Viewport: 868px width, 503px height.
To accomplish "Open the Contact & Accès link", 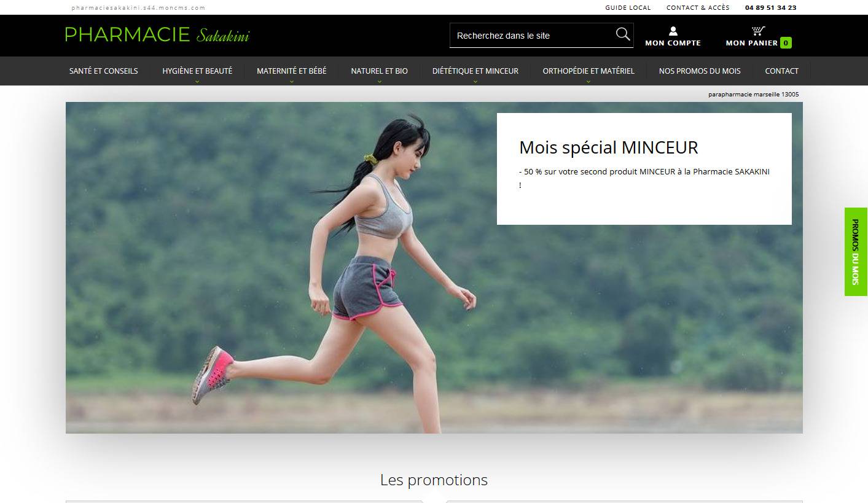I will (698, 8).
